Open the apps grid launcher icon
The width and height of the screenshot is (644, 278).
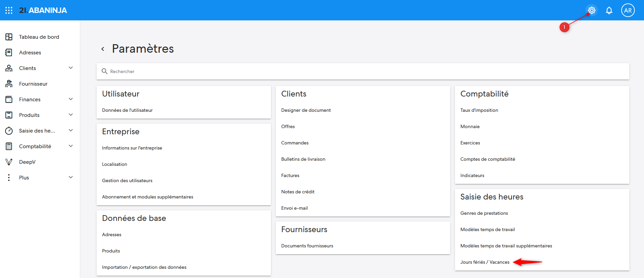coord(9,10)
